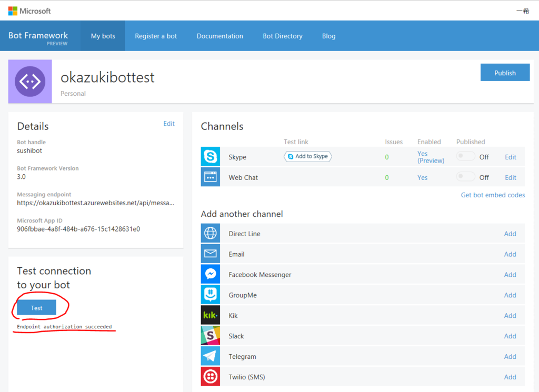Click the Add to Skype button
This screenshot has width=539, height=392.
pyautogui.click(x=307, y=156)
